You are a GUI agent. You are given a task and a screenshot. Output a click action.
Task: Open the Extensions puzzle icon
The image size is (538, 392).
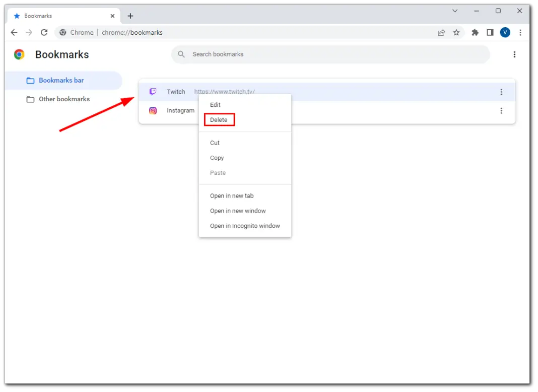coord(475,32)
